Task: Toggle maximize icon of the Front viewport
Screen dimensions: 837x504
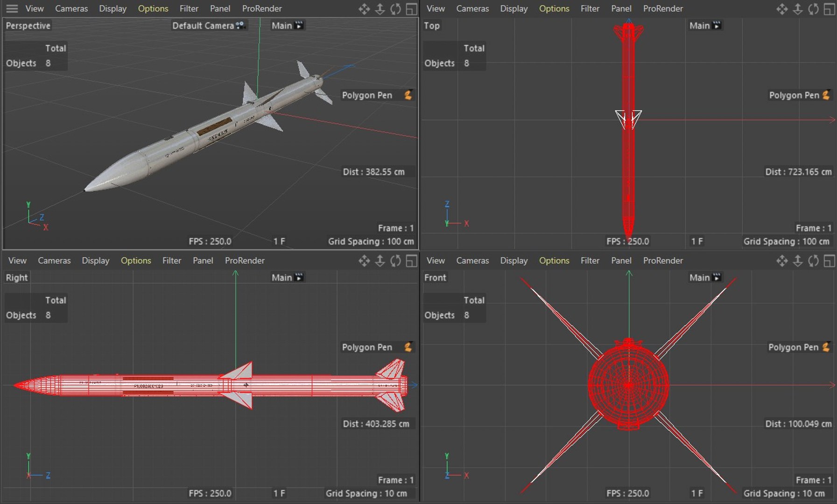Action: (x=829, y=261)
